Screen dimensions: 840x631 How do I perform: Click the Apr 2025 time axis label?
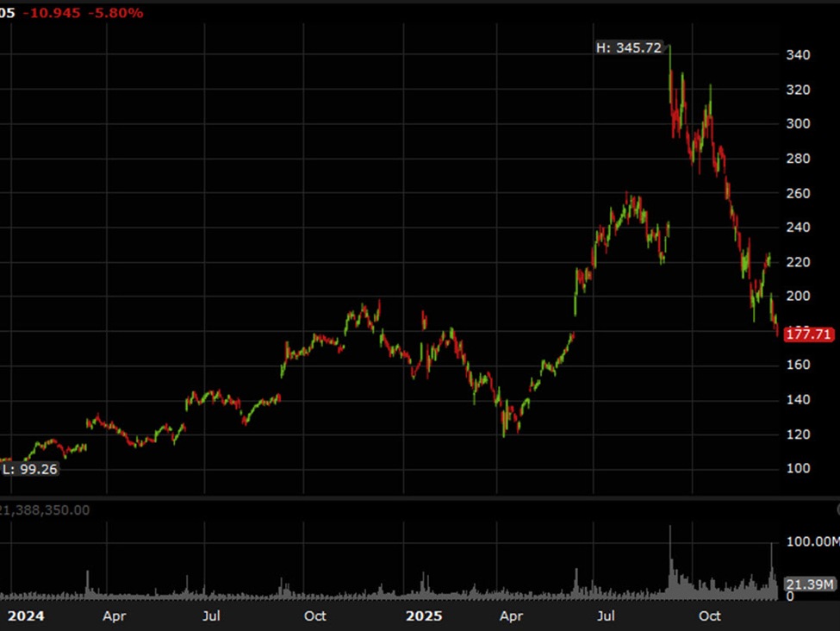pyautogui.click(x=512, y=615)
